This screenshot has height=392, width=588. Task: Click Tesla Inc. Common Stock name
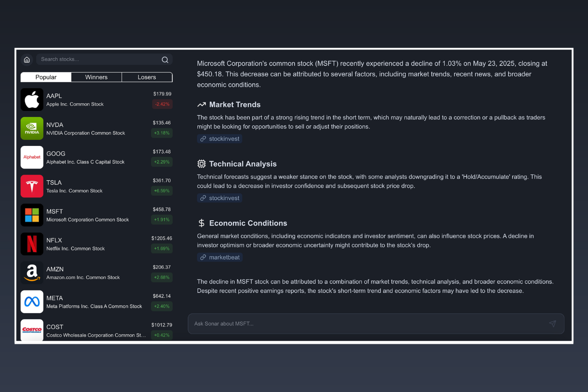tap(74, 191)
